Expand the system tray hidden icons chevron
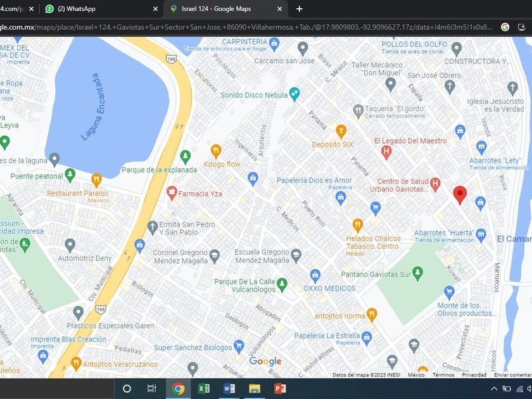The width and height of the screenshot is (532, 399). click(494, 389)
